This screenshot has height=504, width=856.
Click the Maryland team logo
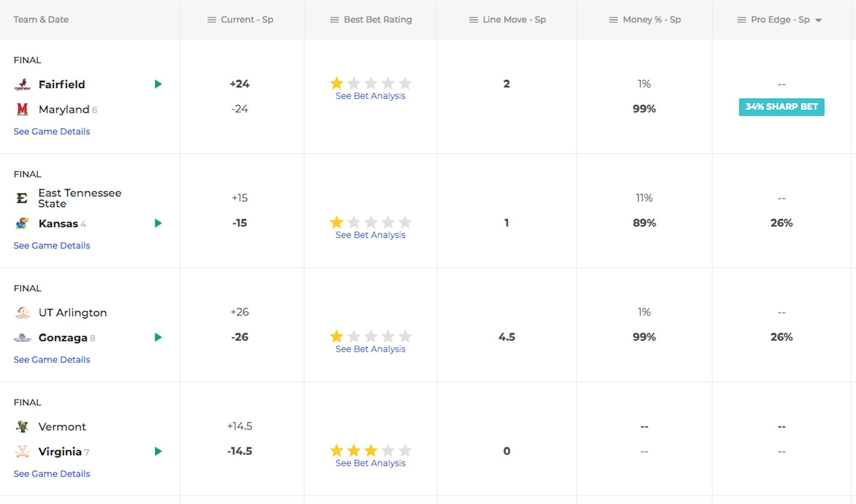coord(22,110)
